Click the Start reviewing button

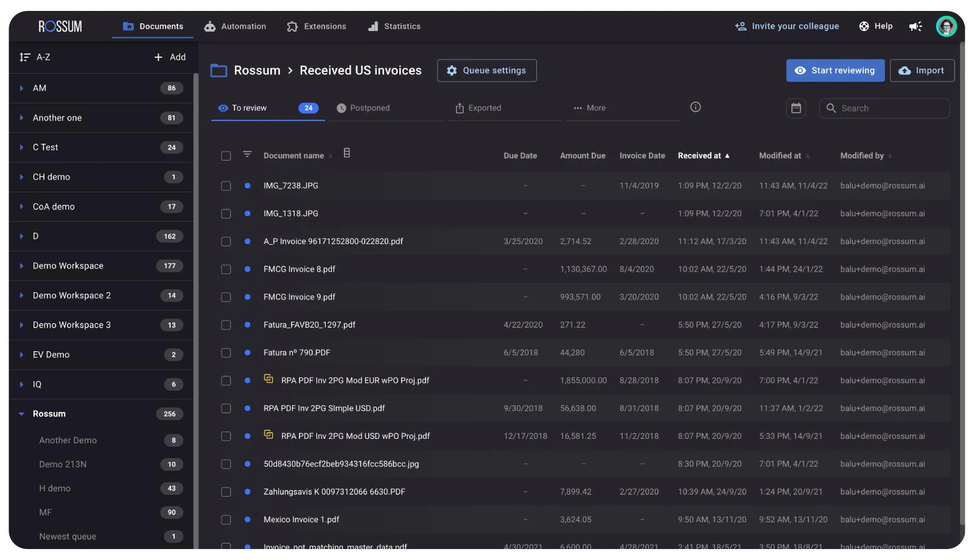tap(835, 71)
